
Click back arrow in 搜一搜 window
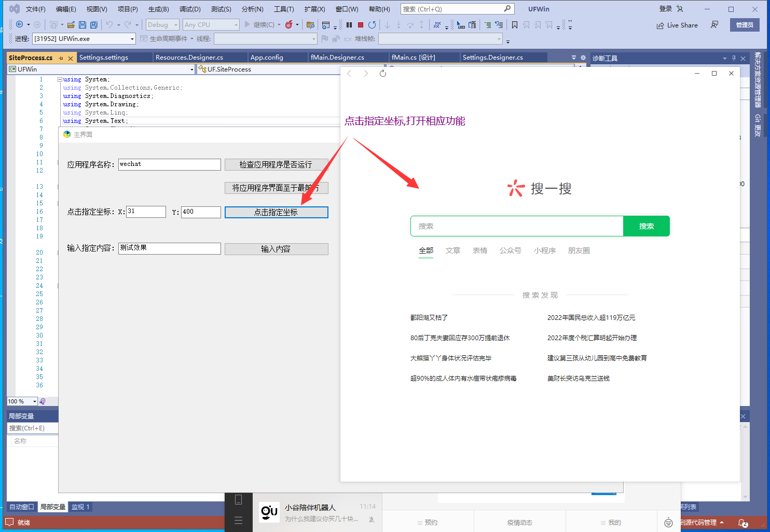[x=349, y=74]
